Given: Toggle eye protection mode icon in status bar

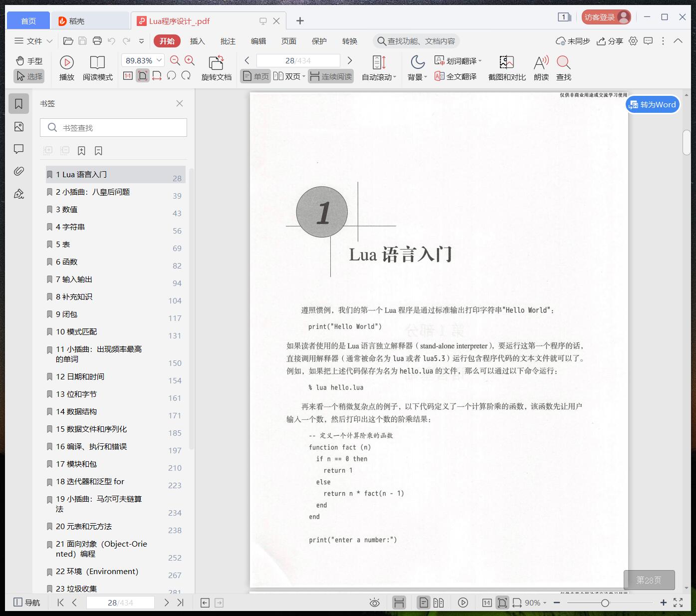Looking at the screenshot, I should [x=374, y=603].
